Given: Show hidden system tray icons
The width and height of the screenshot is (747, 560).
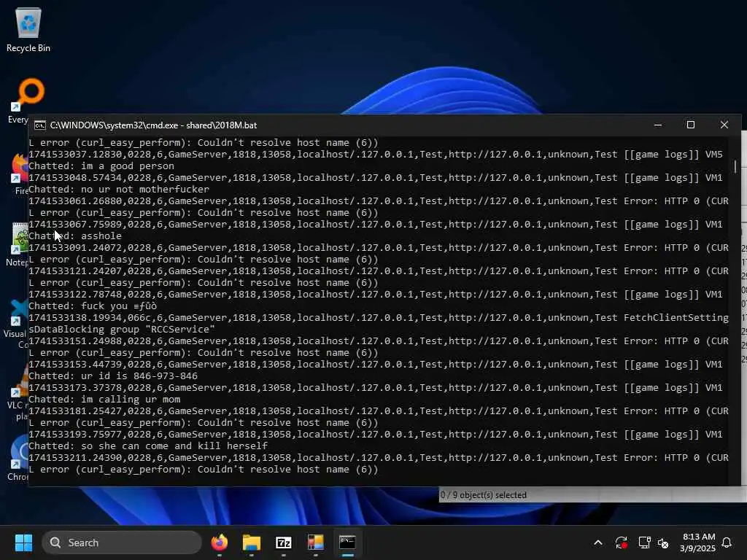Looking at the screenshot, I should click(x=598, y=542).
